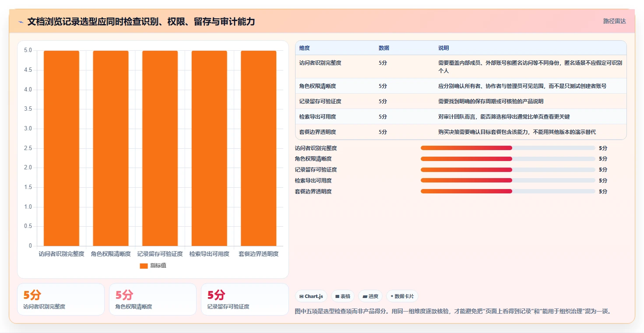Click the 套餐边界透明度 progress bar
Viewport: 644px width, 333px height.
[508, 191]
